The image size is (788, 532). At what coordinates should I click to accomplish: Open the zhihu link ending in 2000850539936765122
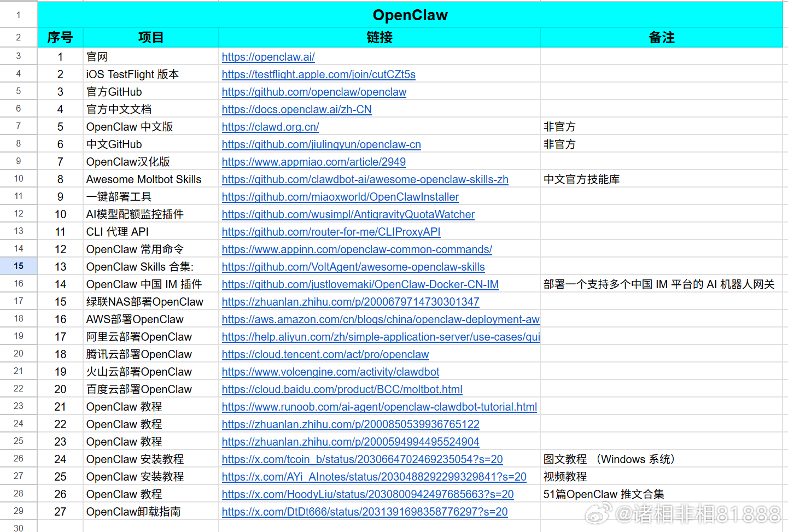click(351, 424)
